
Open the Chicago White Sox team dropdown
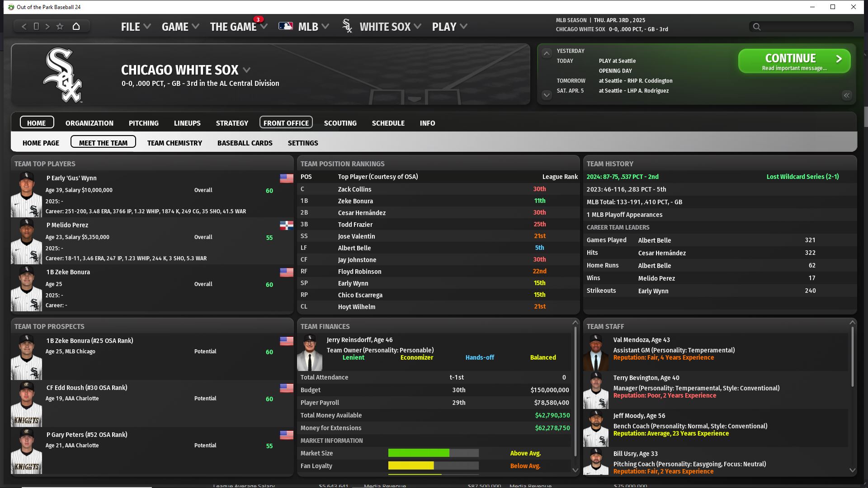[x=246, y=70]
